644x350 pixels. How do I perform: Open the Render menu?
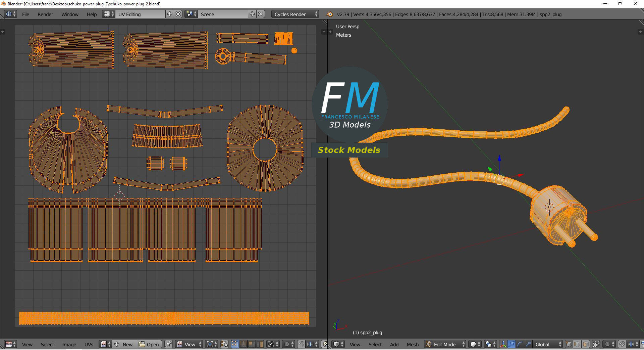45,14
